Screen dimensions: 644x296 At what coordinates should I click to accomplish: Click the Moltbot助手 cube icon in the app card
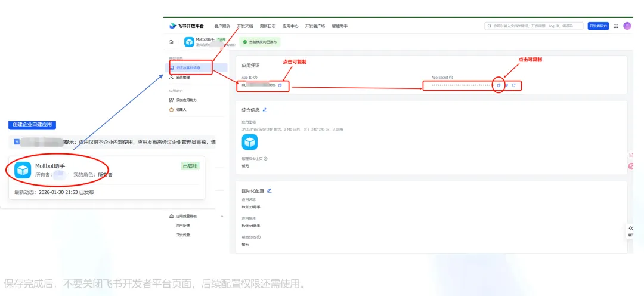point(23,170)
